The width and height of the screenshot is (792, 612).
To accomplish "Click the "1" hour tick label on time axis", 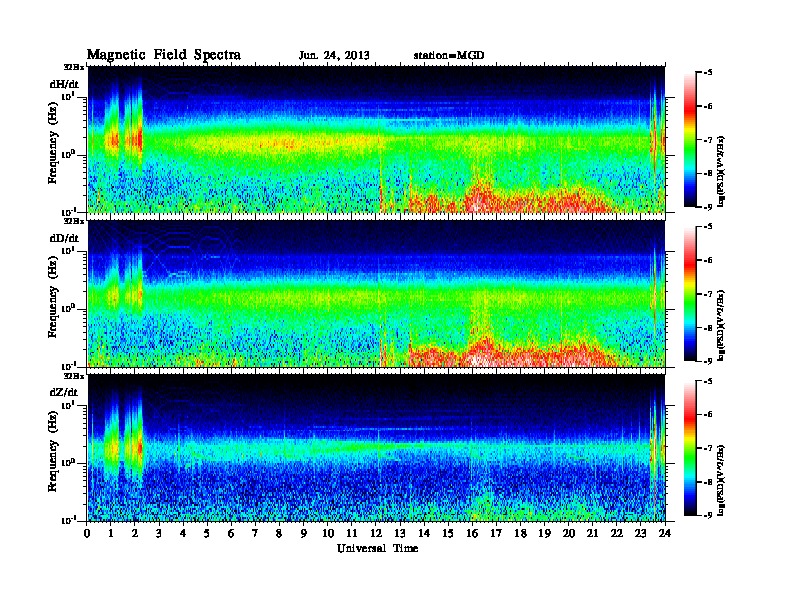I will click(x=111, y=533).
